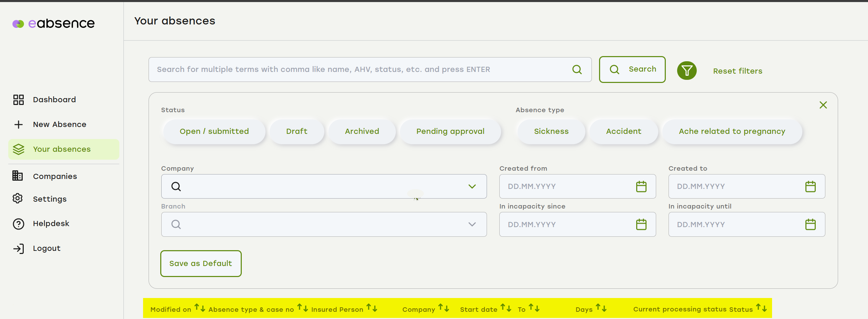Select Your absences sidebar item

tap(64, 149)
